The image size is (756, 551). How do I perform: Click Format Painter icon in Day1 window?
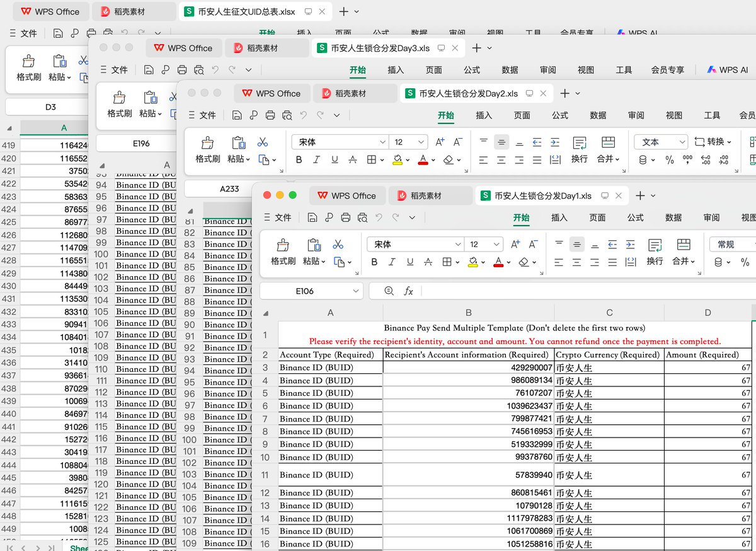pyautogui.click(x=283, y=245)
